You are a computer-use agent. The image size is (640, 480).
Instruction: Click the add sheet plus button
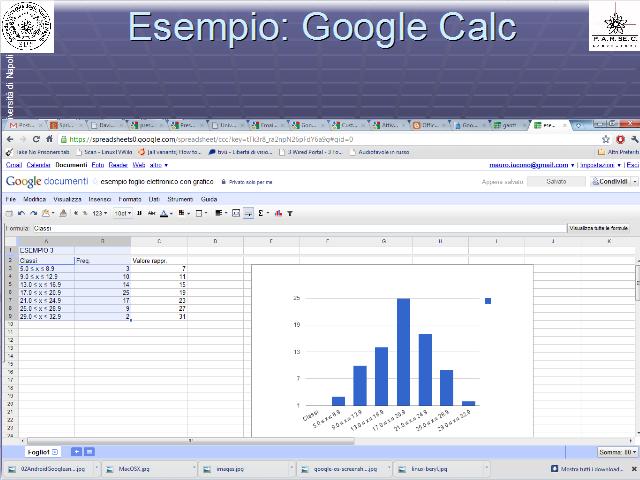(76, 452)
